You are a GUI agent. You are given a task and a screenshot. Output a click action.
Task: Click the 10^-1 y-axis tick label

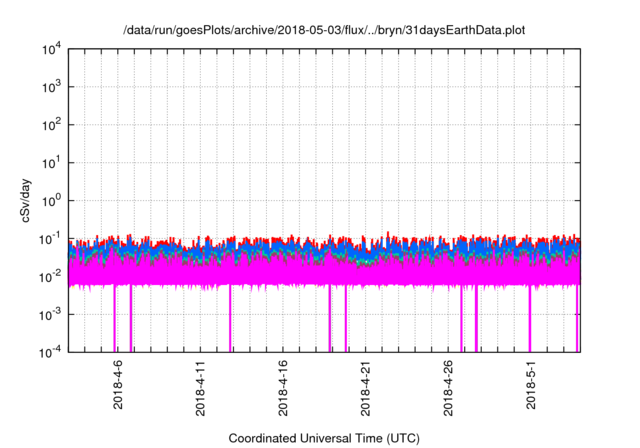(x=51, y=239)
